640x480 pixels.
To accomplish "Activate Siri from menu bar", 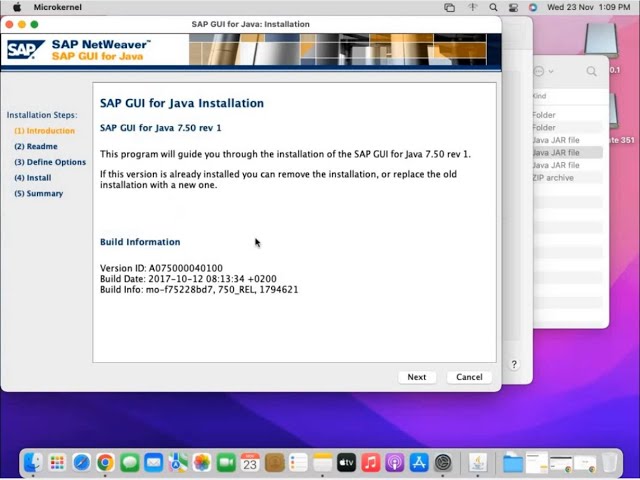I will click(x=533, y=7).
